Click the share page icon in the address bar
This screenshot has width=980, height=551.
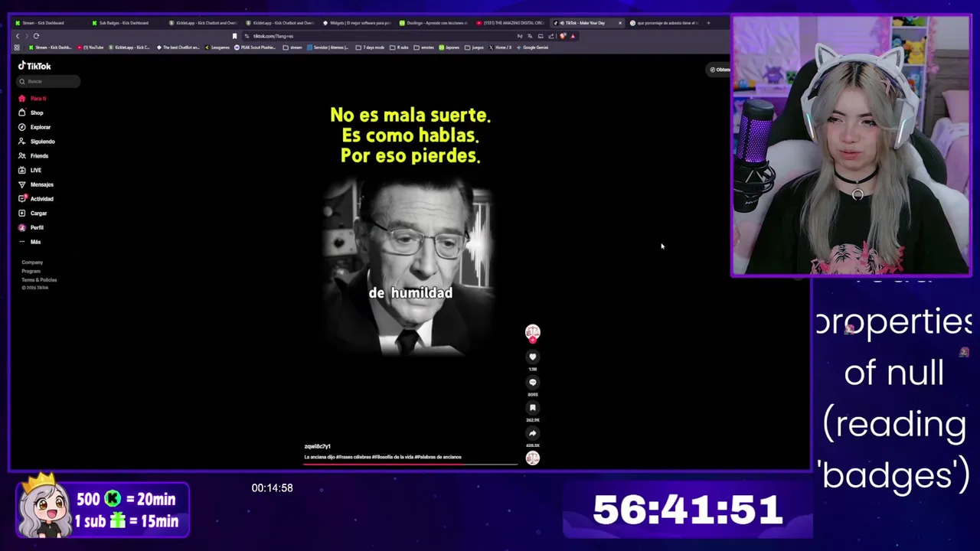[x=551, y=36]
